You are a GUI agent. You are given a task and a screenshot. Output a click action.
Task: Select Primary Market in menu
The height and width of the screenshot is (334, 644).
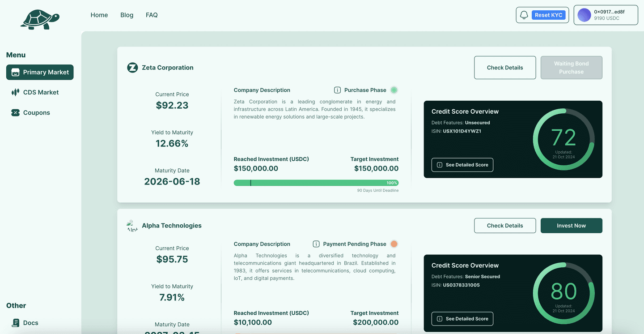[x=40, y=72]
